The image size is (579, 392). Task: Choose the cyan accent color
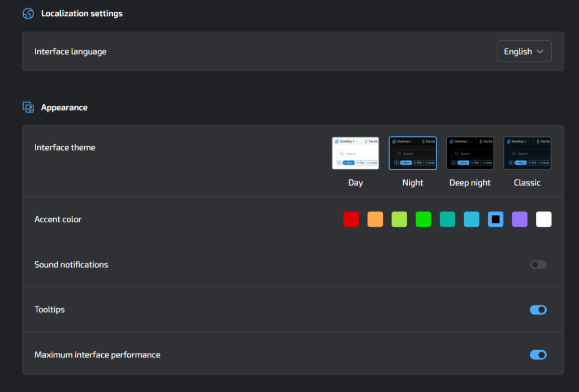point(471,219)
